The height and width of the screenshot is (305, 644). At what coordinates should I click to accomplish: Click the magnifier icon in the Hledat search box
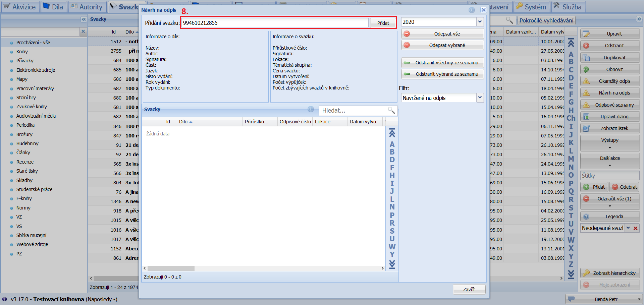click(391, 110)
